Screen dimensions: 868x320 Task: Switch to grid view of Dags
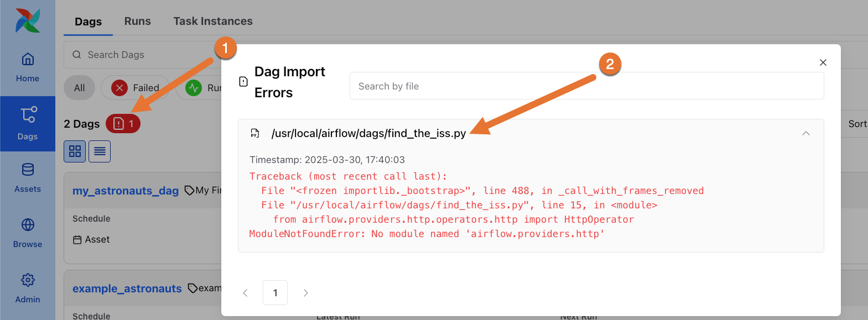(x=74, y=151)
